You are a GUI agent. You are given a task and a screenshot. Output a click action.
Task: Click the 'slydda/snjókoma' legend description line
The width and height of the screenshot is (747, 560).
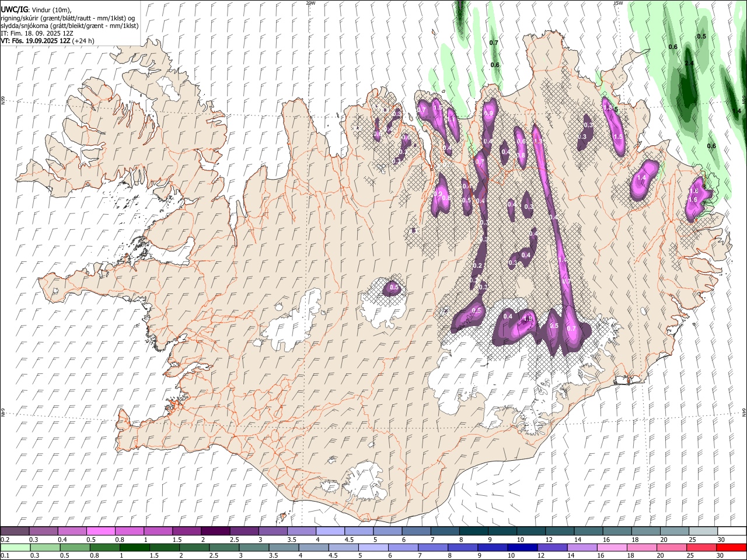click(x=69, y=26)
